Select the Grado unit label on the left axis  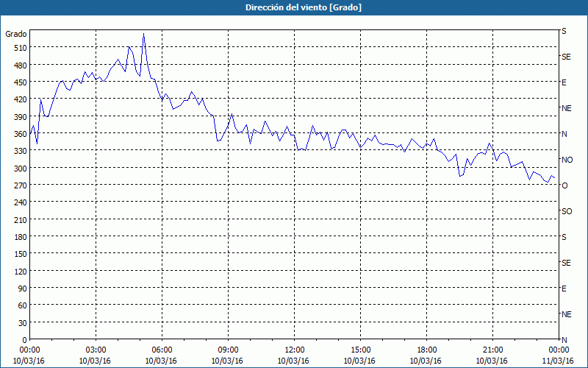tap(16, 34)
